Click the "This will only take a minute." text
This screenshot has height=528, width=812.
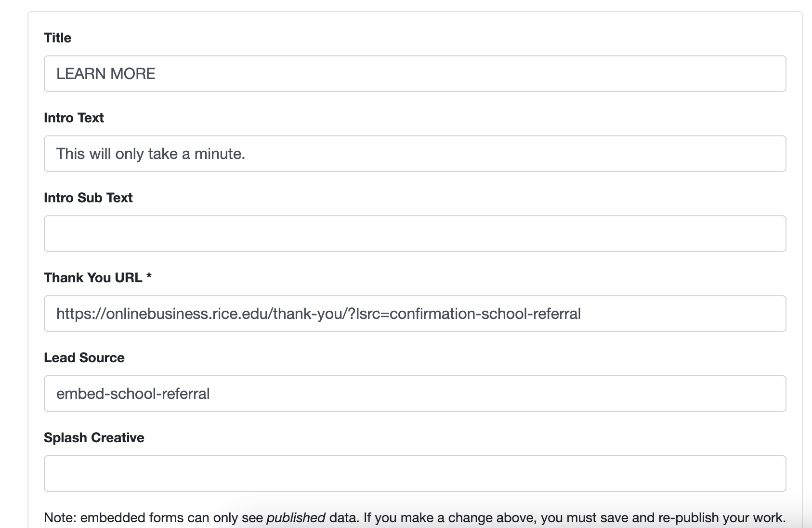point(151,154)
